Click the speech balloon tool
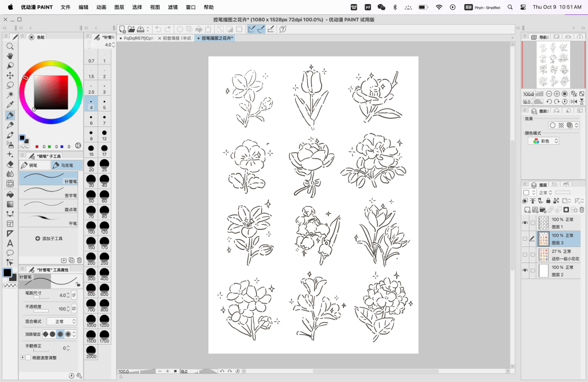The height and width of the screenshot is (382, 588). tap(10, 253)
